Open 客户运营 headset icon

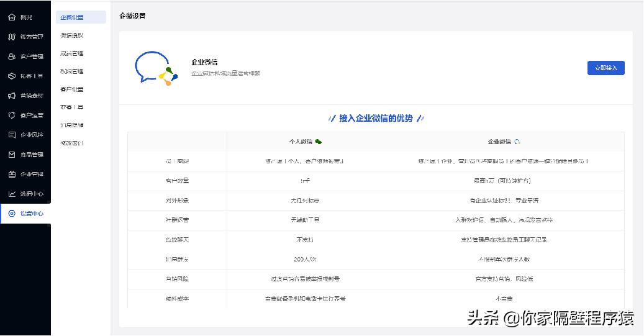point(12,116)
